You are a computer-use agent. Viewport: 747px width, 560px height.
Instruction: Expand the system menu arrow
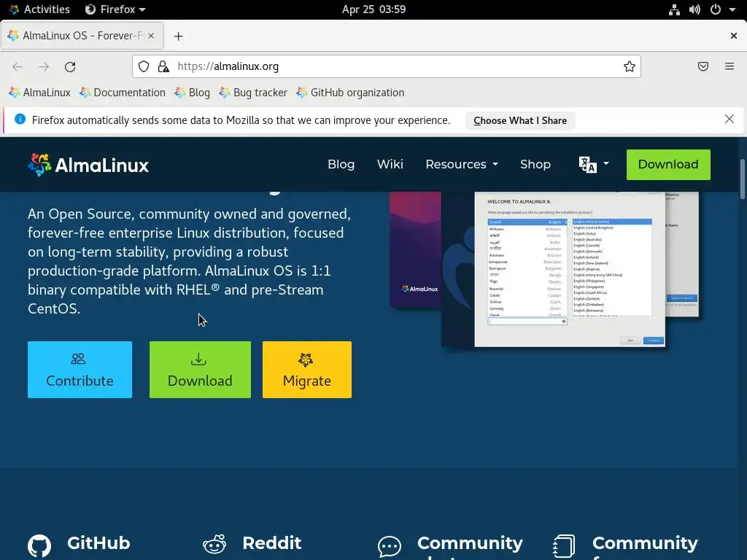pos(732,9)
